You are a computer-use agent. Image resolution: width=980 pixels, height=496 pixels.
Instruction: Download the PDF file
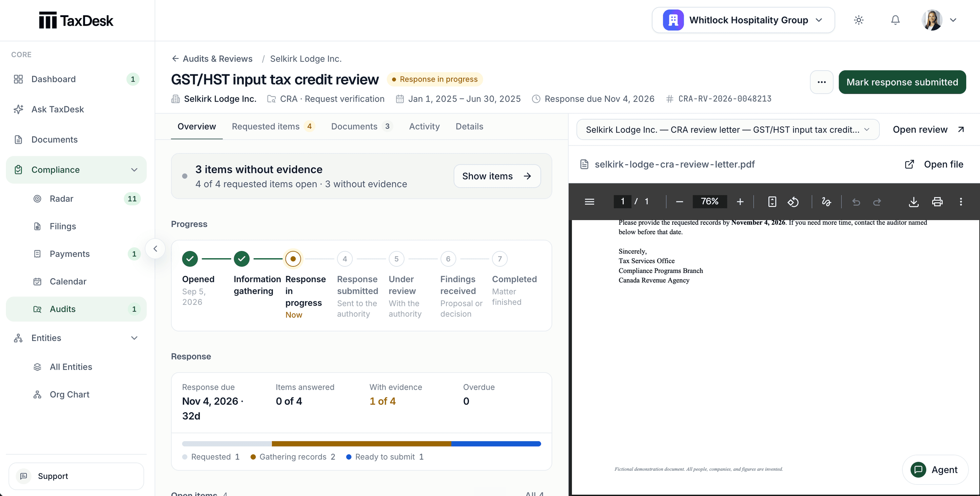coord(913,202)
